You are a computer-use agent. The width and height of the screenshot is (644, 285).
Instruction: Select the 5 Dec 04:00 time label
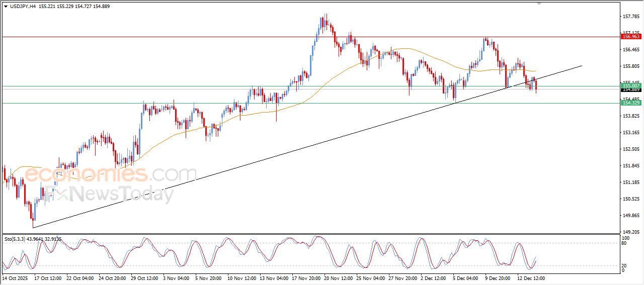[466, 277]
